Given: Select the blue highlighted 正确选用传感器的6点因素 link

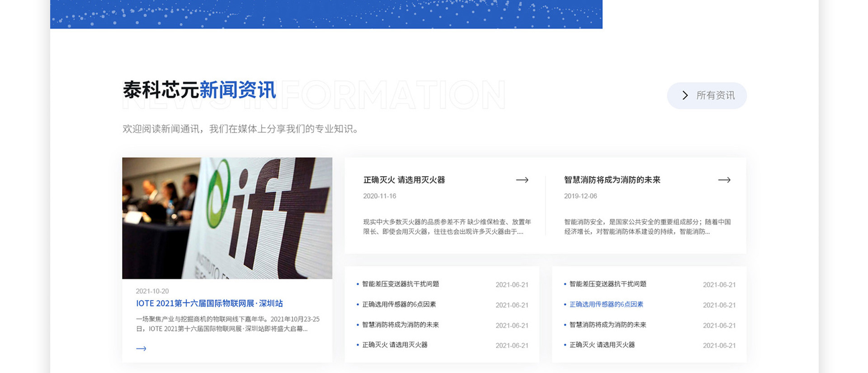Looking at the screenshot, I should (x=606, y=304).
